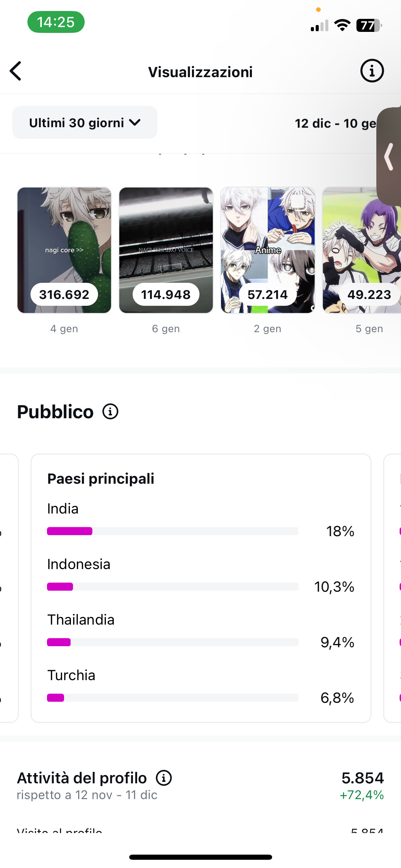401x868 pixels.
Task: Tap the Paesi principali card heading
Action: coord(101,479)
